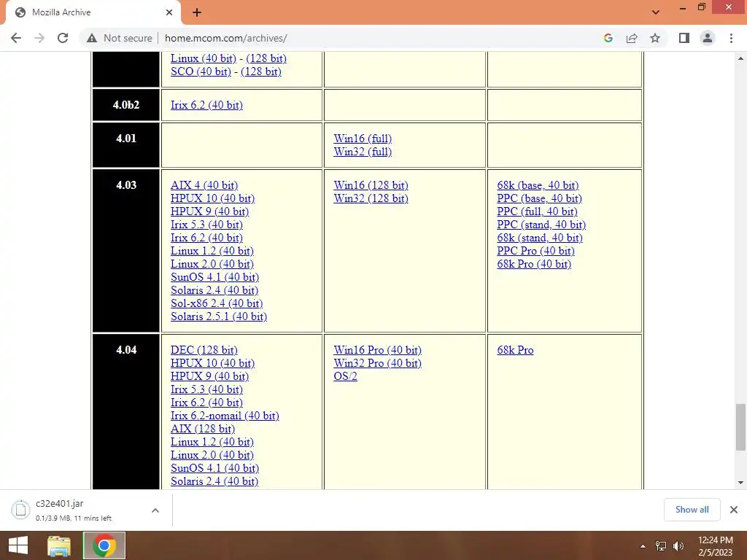Open the Irix 6.2-nomail (40 bit) link
This screenshot has height=560, width=747.
225,415
